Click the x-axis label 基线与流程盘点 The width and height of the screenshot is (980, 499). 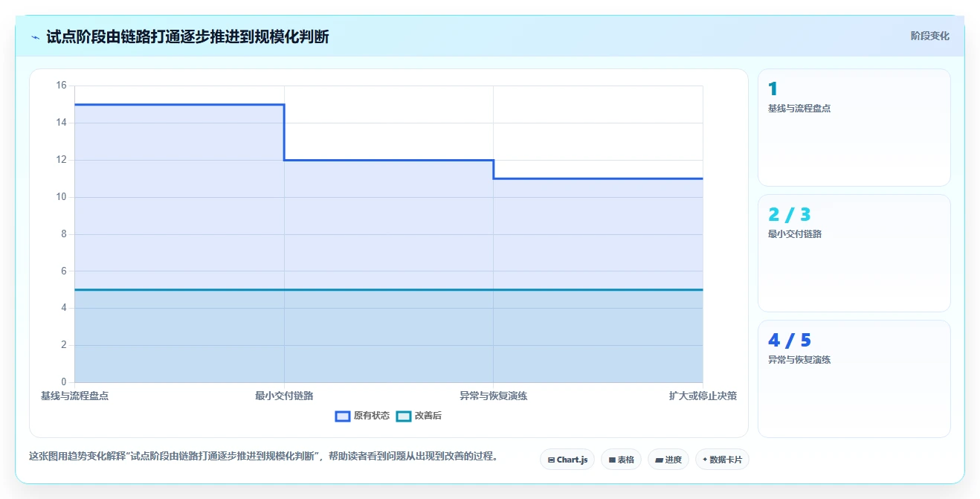tap(75, 396)
